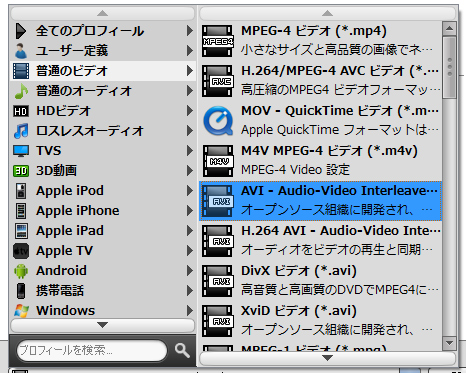Select H.264/MPEG-4 AVC ビデオ format
Screen dimensions: 466x373
pyautogui.click(x=321, y=81)
